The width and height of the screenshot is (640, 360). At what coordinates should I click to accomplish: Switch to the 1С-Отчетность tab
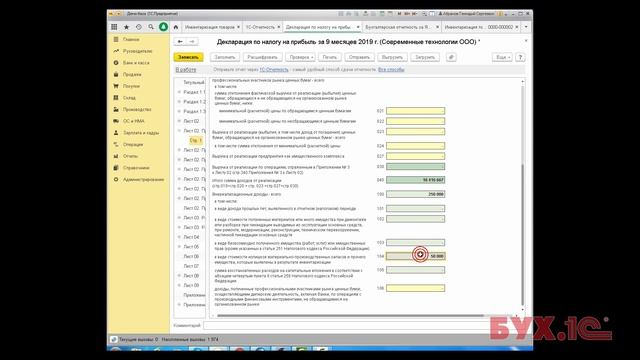point(260,27)
